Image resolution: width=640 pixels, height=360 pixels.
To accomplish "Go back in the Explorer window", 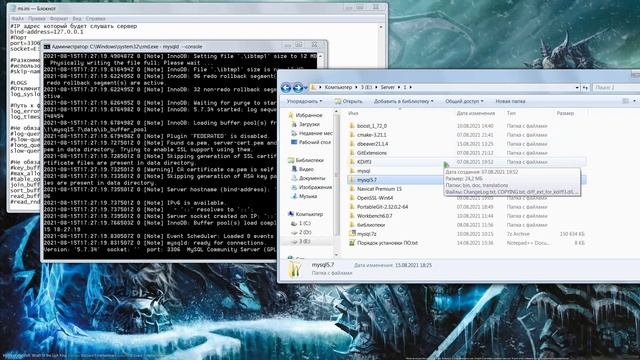I will 286,87.
